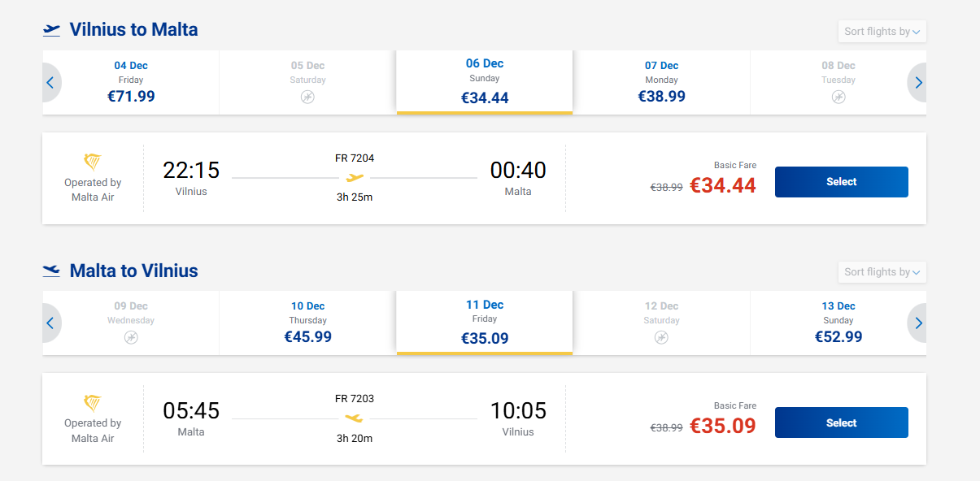This screenshot has width=980, height=481.
Task: Pick the 10 Dec Thursday €45.99 return date
Action: tap(307, 323)
